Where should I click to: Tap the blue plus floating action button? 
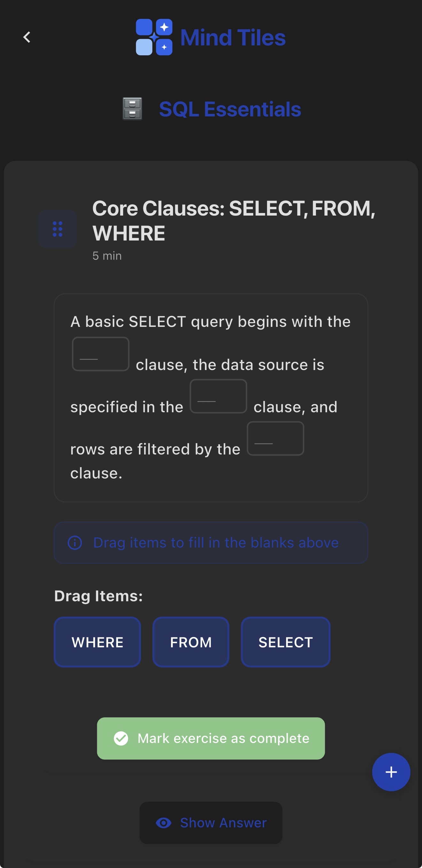(x=391, y=773)
